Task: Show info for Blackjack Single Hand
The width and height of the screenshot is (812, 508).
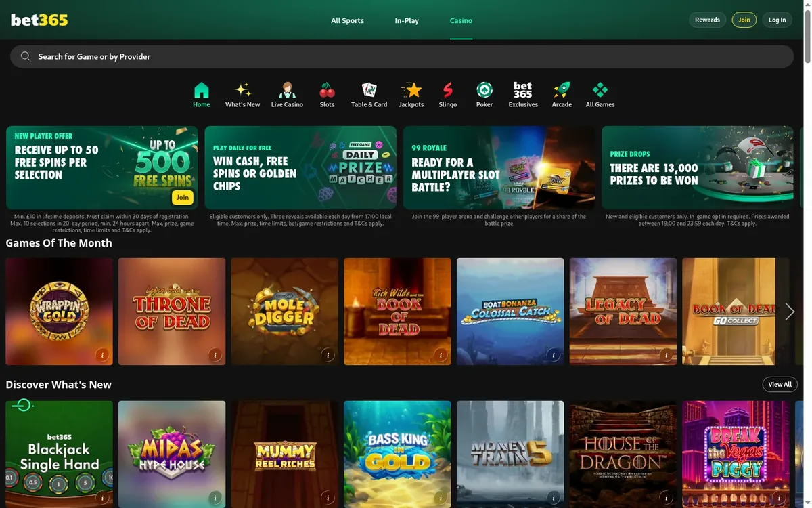Action: [x=102, y=497]
